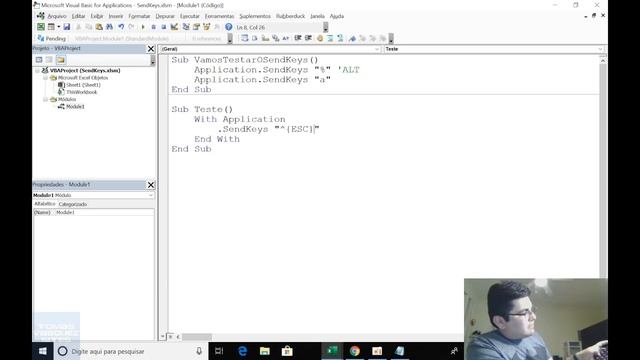Collapse the VBAProject (SendKeys.xlsm) node
The image size is (640, 360).
click(38, 71)
